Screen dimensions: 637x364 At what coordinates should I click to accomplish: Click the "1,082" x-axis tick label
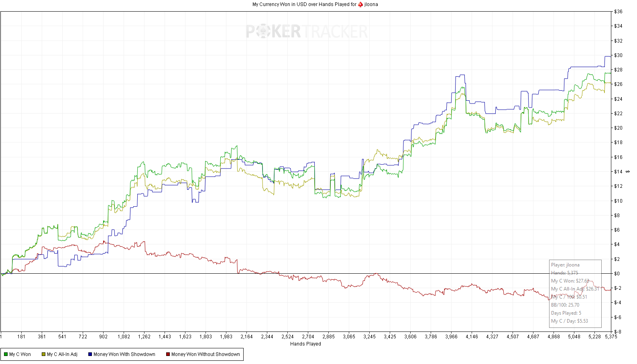point(124,337)
